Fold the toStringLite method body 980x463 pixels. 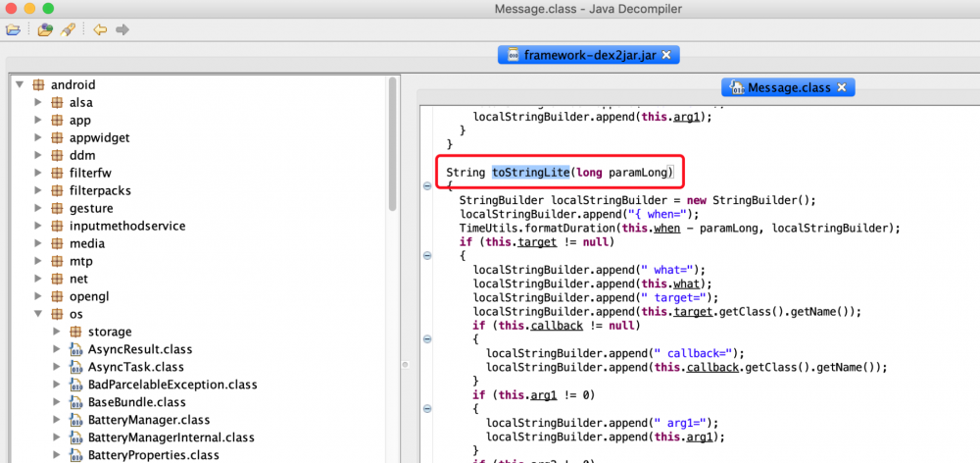[x=427, y=185]
